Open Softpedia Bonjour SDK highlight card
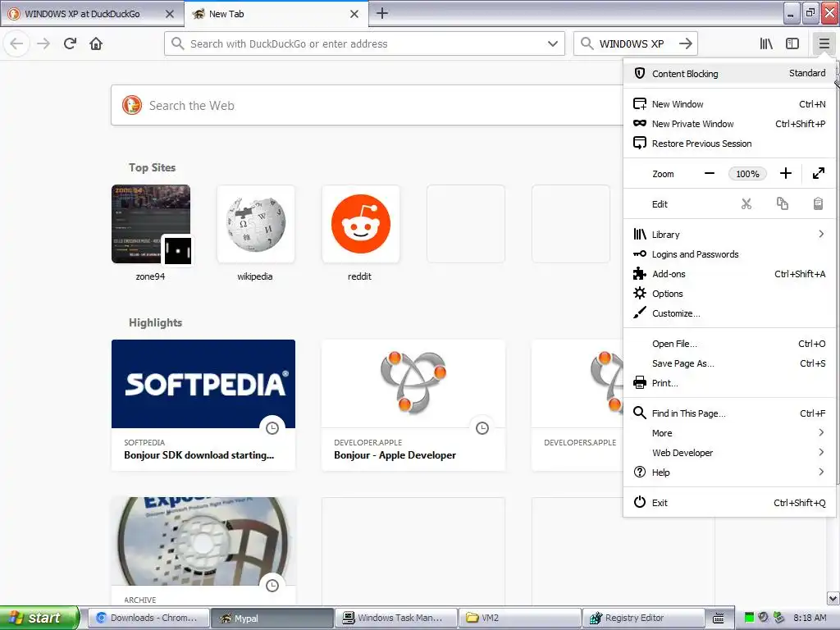The image size is (840, 630). pos(203,405)
